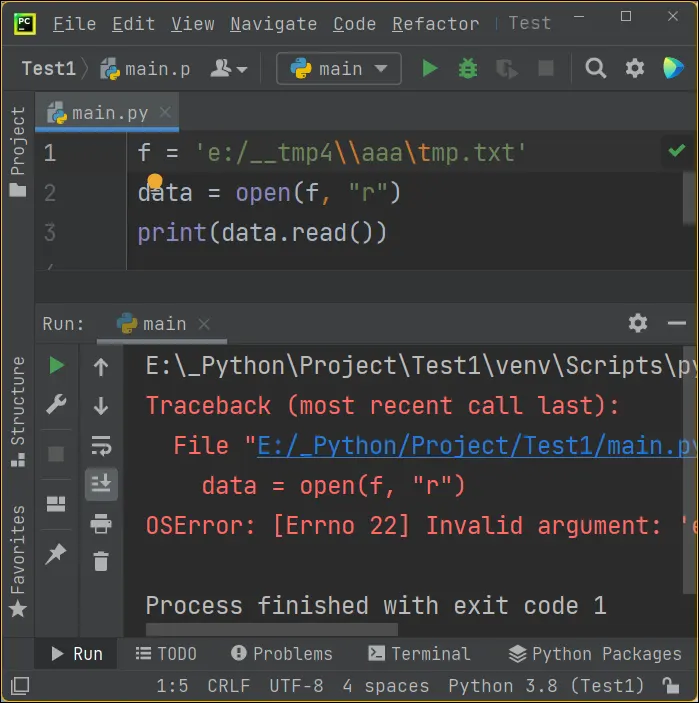Open the Python Packages tool window
Screen dimensions: 699x703
pyautogui.click(x=595, y=654)
